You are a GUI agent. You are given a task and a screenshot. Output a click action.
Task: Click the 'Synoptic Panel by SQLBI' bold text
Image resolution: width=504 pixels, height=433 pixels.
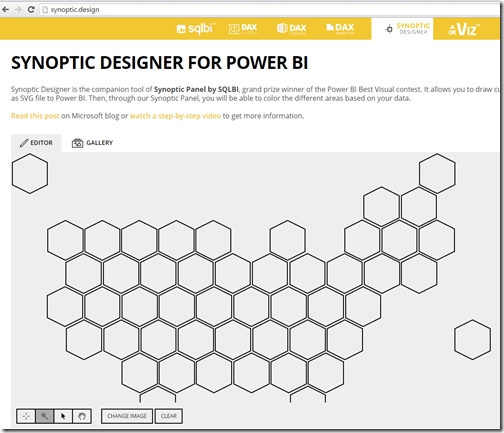(x=196, y=89)
